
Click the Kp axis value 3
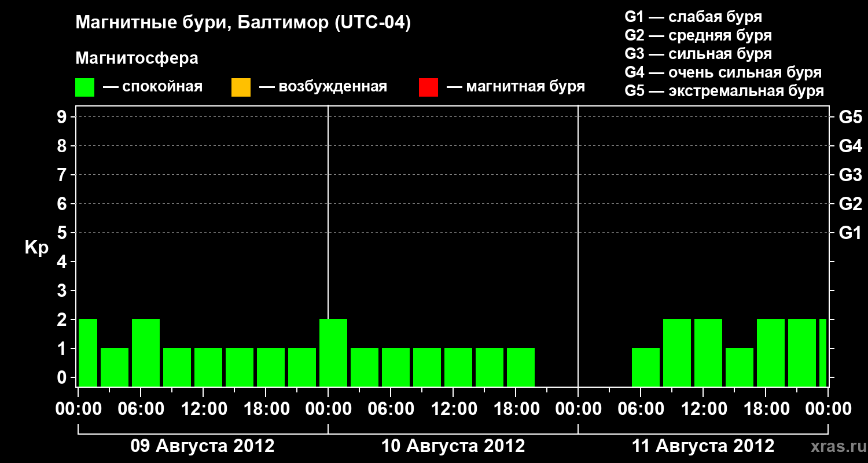click(x=63, y=291)
